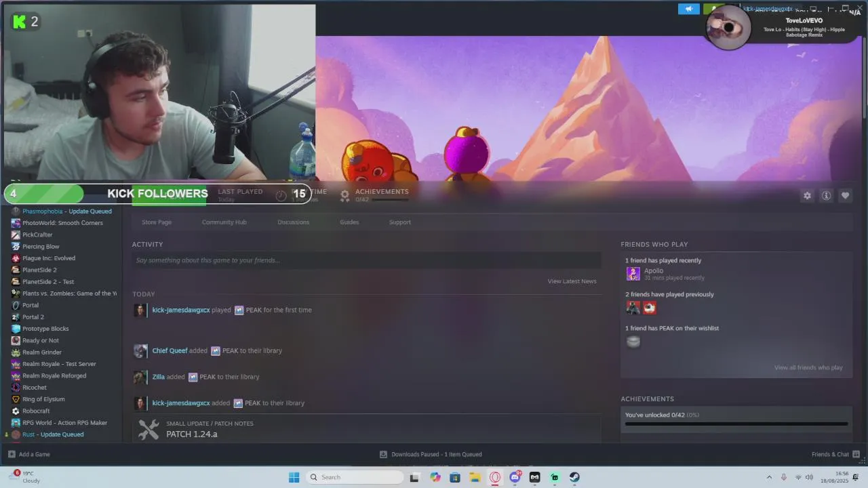This screenshot has height=488, width=868.
Task: Open the announcements megaphone icon
Action: click(688, 9)
